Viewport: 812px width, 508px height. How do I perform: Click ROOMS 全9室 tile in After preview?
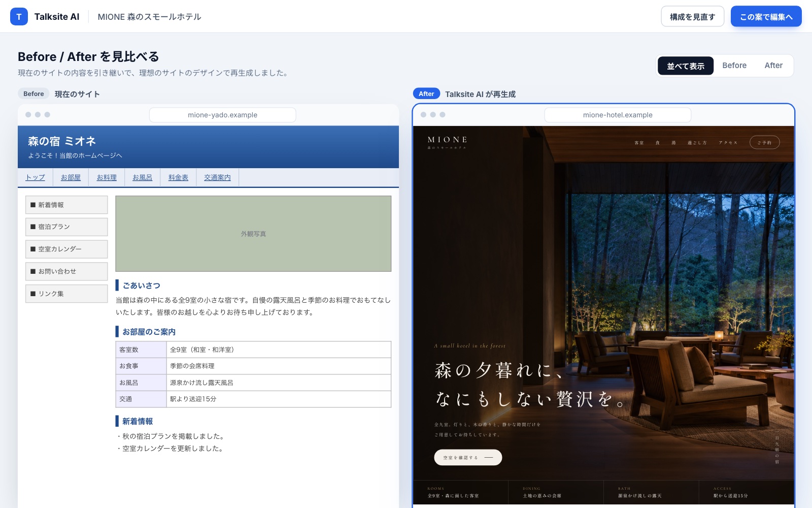tap(460, 492)
